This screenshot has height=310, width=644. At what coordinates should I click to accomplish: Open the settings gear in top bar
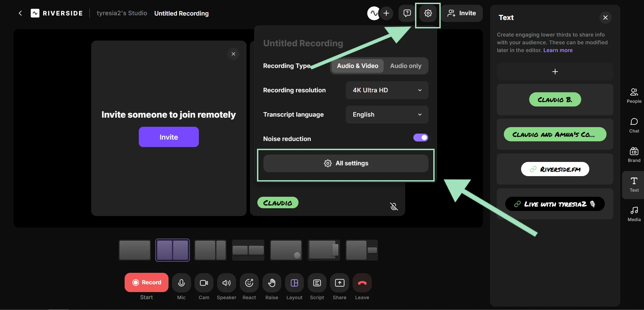[x=428, y=13]
